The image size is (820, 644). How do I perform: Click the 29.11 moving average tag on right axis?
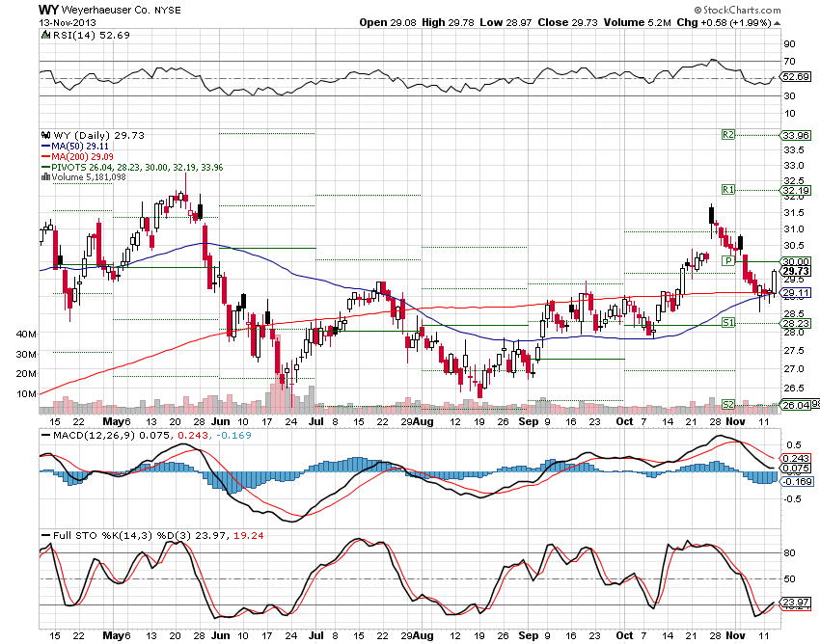796,293
